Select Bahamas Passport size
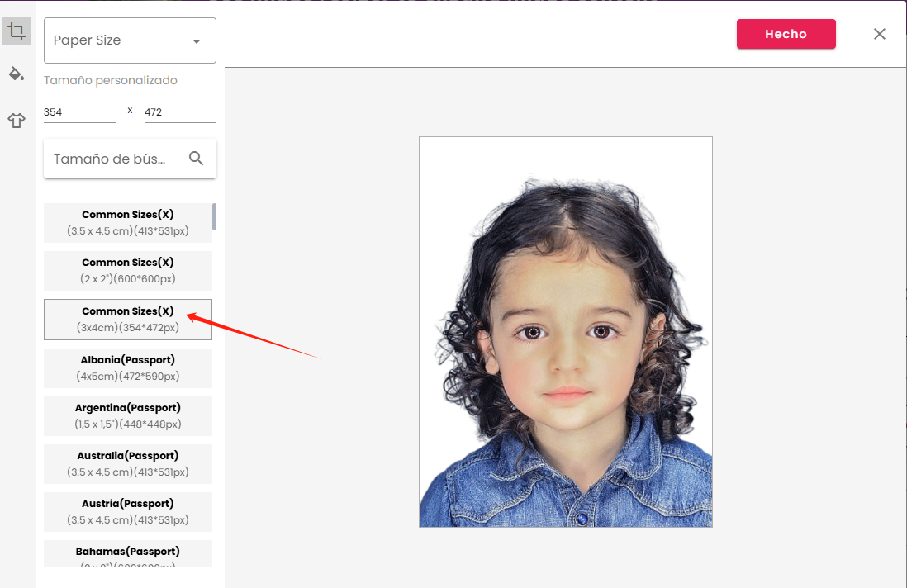Screen dimensions: 907x588 (x=128, y=553)
